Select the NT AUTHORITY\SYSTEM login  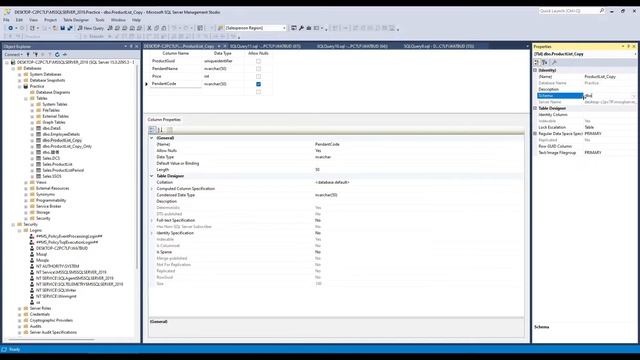click(57, 267)
